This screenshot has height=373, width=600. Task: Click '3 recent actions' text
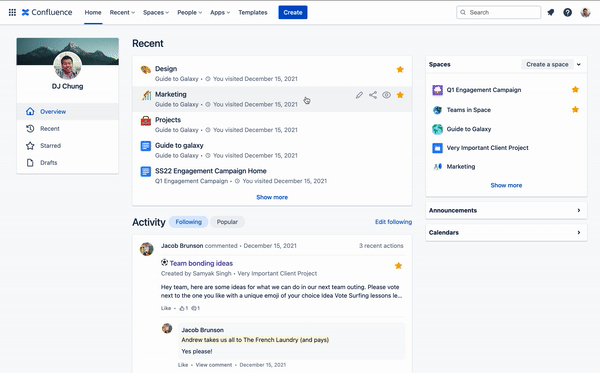point(381,246)
